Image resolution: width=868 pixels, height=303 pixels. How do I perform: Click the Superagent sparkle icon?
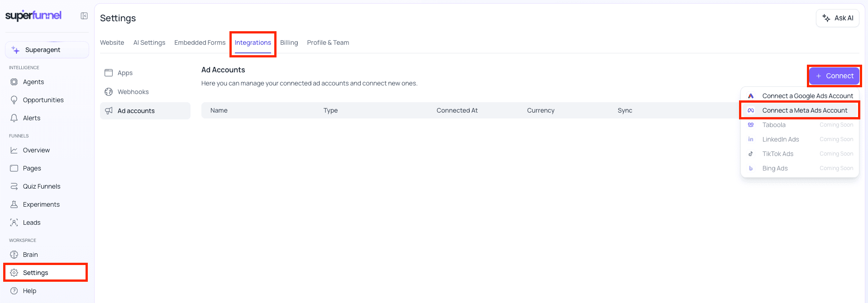(16, 50)
